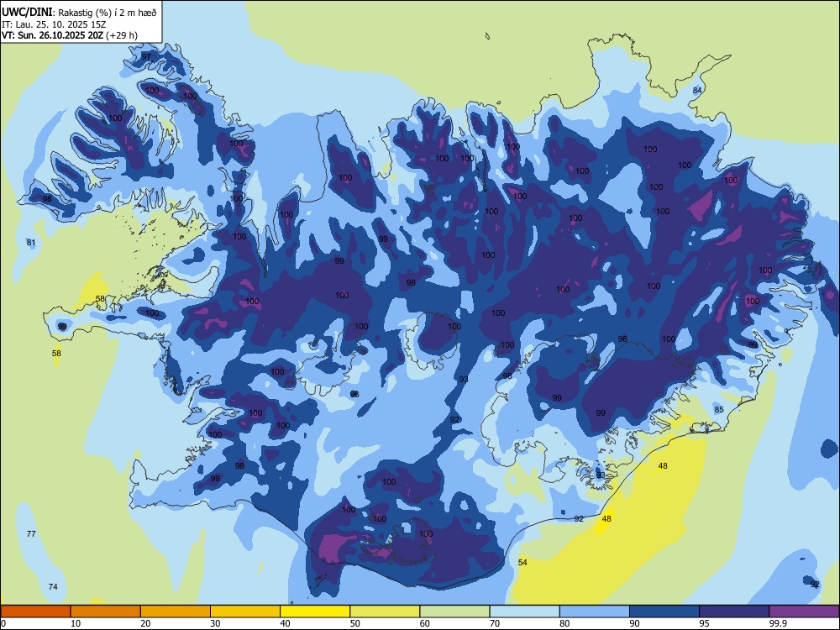Click the map value 97 in Westfjords
This screenshot has width=840, height=630.
[146, 57]
